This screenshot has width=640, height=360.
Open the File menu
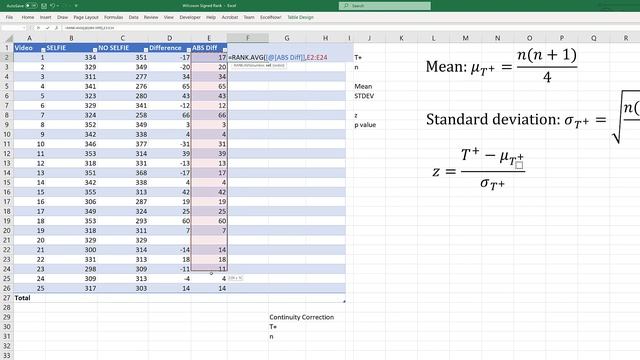point(9,17)
